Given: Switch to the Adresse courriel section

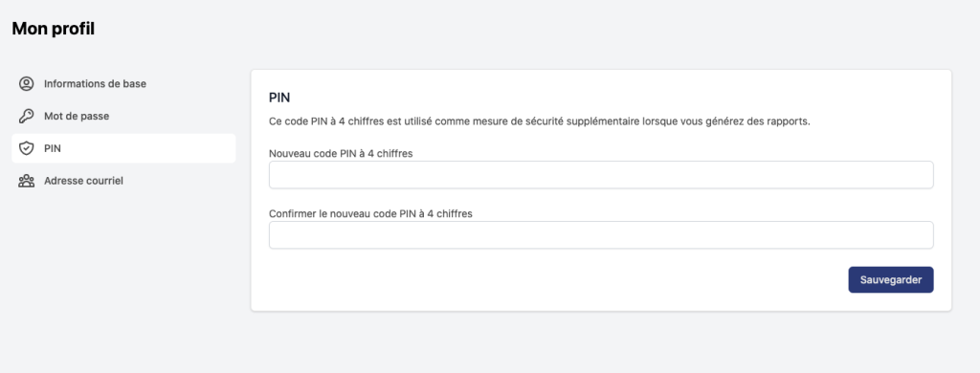Looking at the screenshot, I should (123, 181).
